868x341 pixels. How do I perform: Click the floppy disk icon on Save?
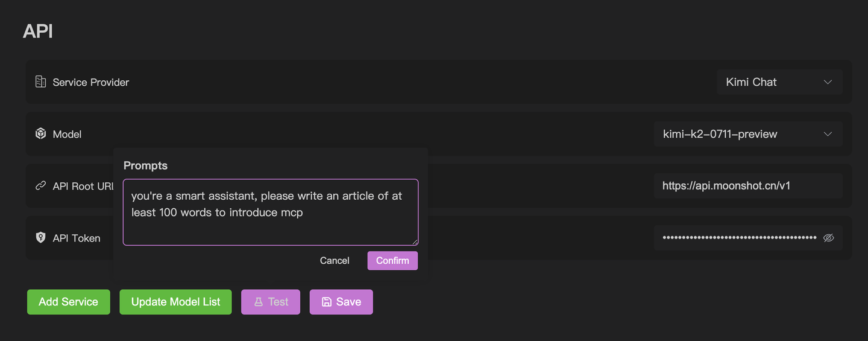coord(327,302)
